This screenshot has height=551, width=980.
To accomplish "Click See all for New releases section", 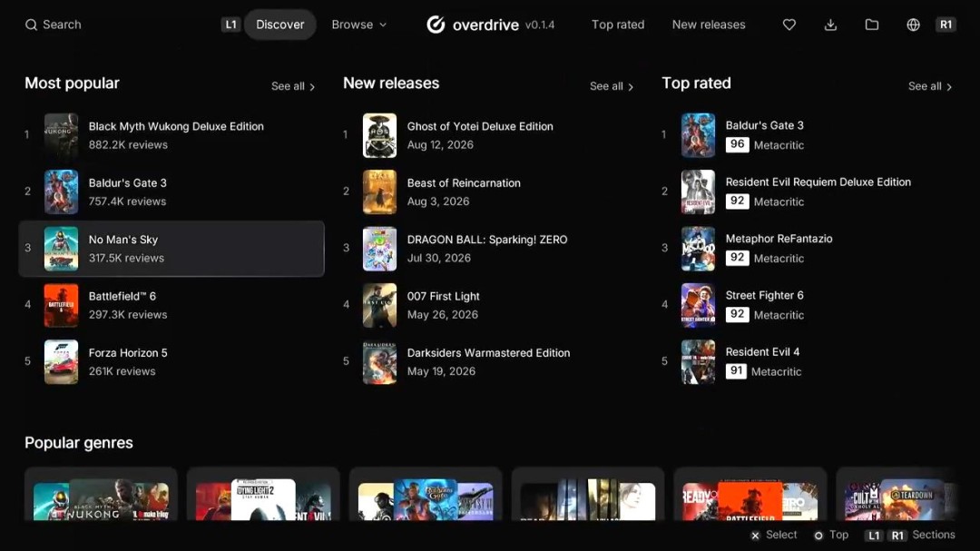I will click(612, 86).
